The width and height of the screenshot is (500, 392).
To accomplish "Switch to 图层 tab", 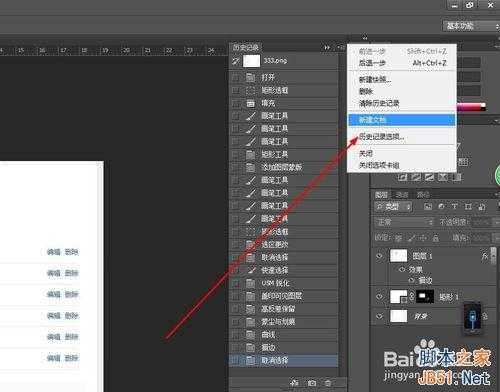I will tap(381, 194).
